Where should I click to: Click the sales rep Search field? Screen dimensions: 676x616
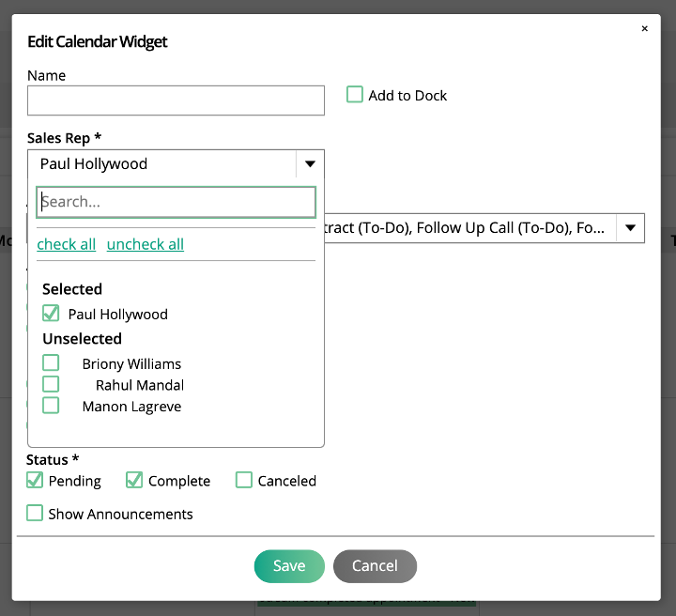(x=176, y=202)
